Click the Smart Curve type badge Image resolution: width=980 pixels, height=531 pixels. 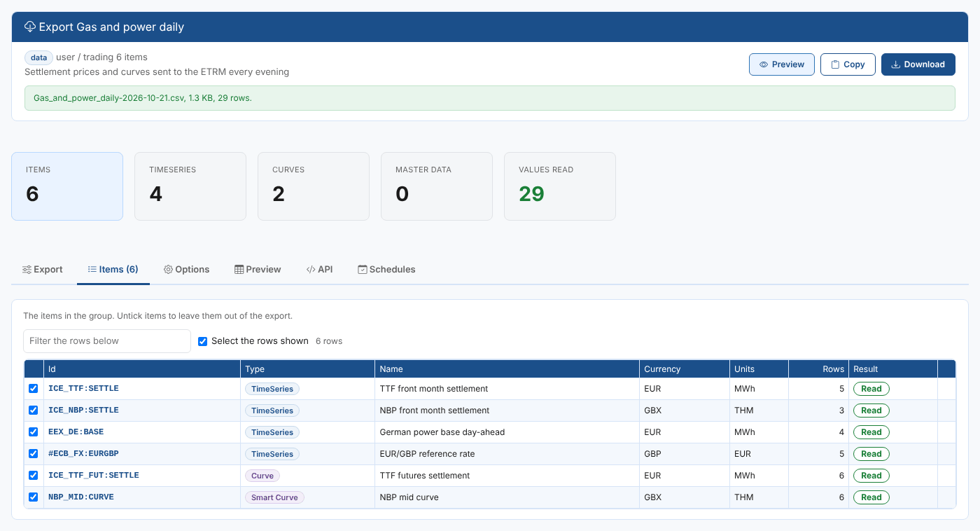pos(274,497)
